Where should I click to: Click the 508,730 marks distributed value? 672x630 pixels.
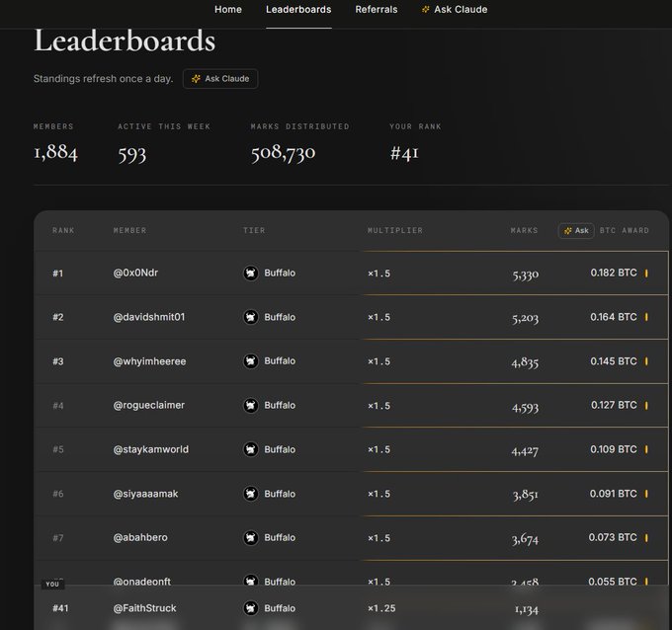283,153
